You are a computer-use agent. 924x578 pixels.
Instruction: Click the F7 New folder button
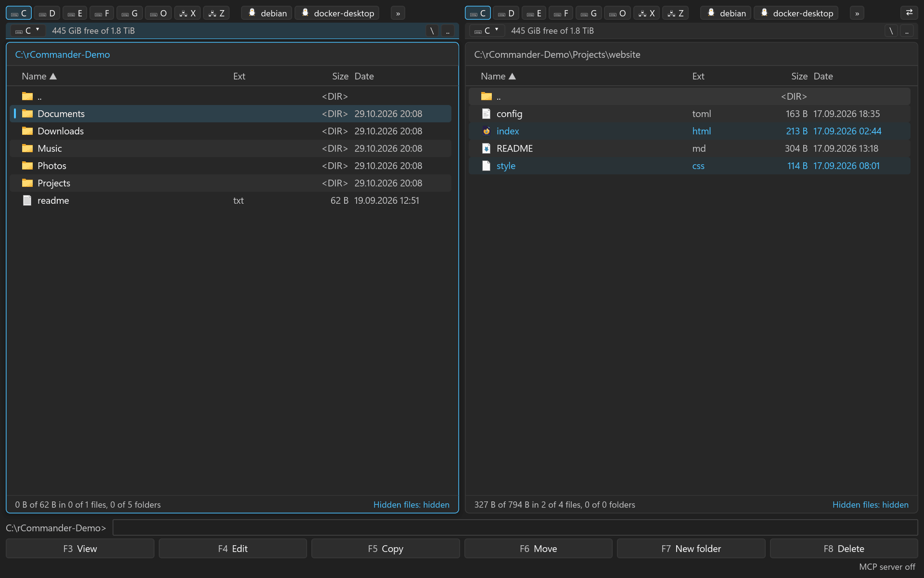[691, 549]
